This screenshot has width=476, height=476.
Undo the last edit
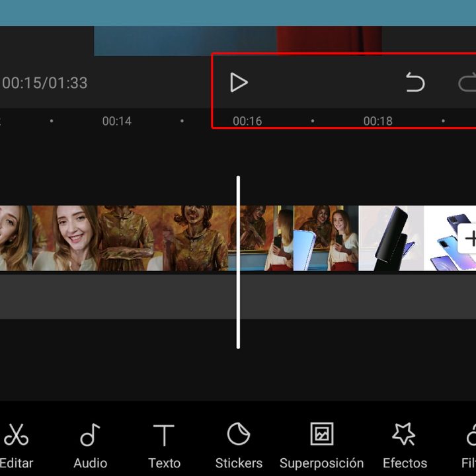[415, 82]
